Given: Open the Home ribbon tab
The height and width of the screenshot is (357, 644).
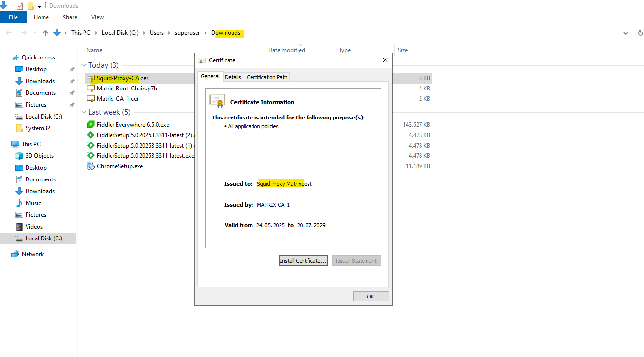Looking at the screenshot, I should point(41,17).
